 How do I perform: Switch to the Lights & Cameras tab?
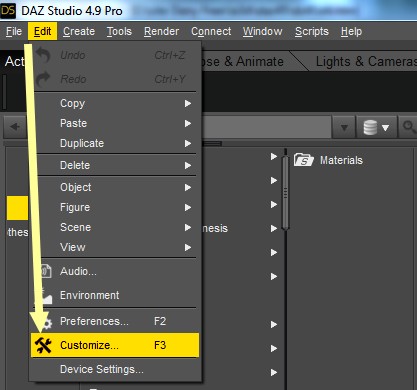point(366,62)
